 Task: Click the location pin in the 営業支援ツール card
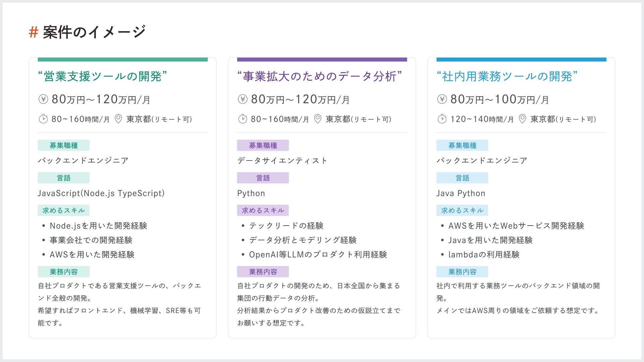tap(118, 119)
